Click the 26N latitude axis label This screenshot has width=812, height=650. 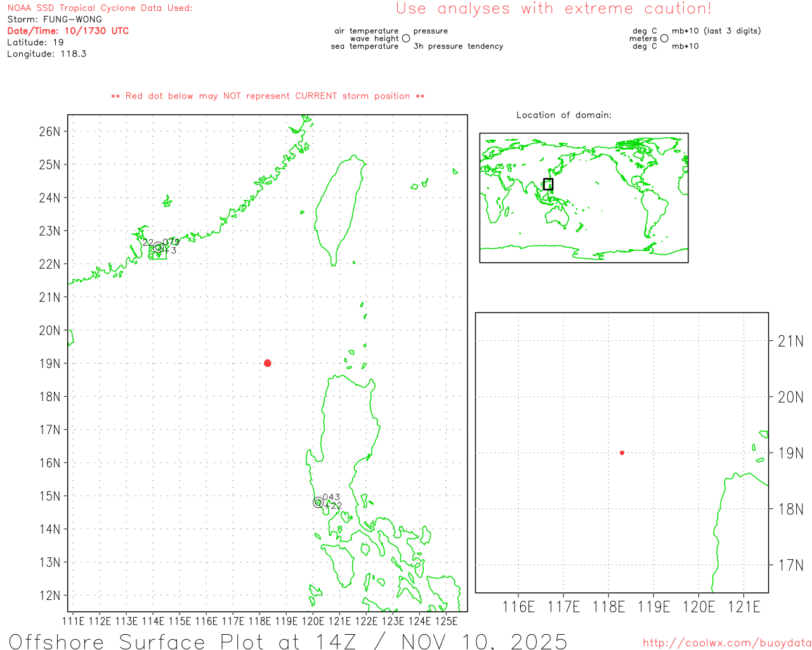[x=49, y=131]
